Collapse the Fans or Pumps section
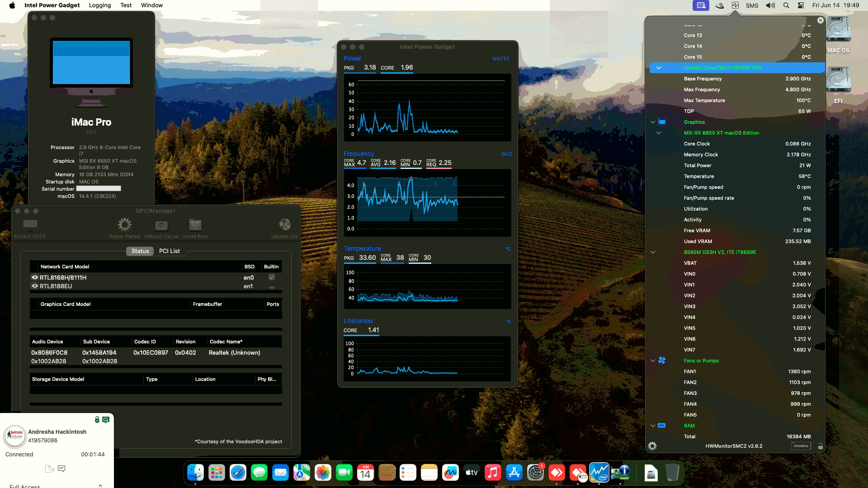 click(x=652, y=361)
